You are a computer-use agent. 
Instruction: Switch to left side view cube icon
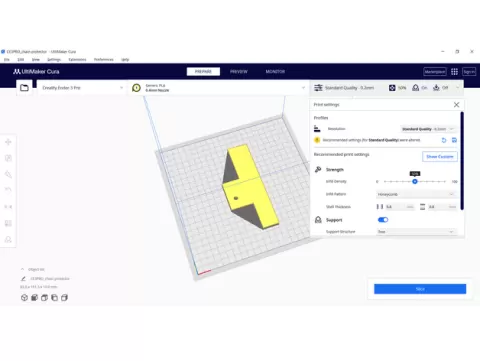54,298
